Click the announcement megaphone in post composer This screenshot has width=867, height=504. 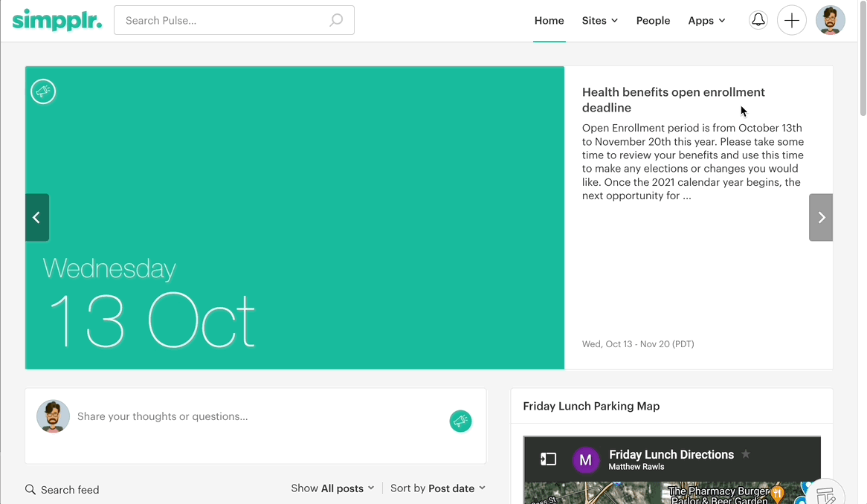pos(460,421)
